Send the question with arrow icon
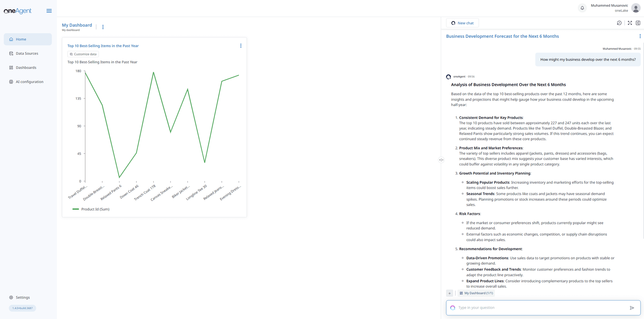The width and height of the screenshot is (644, 319). tap(632, 308)
